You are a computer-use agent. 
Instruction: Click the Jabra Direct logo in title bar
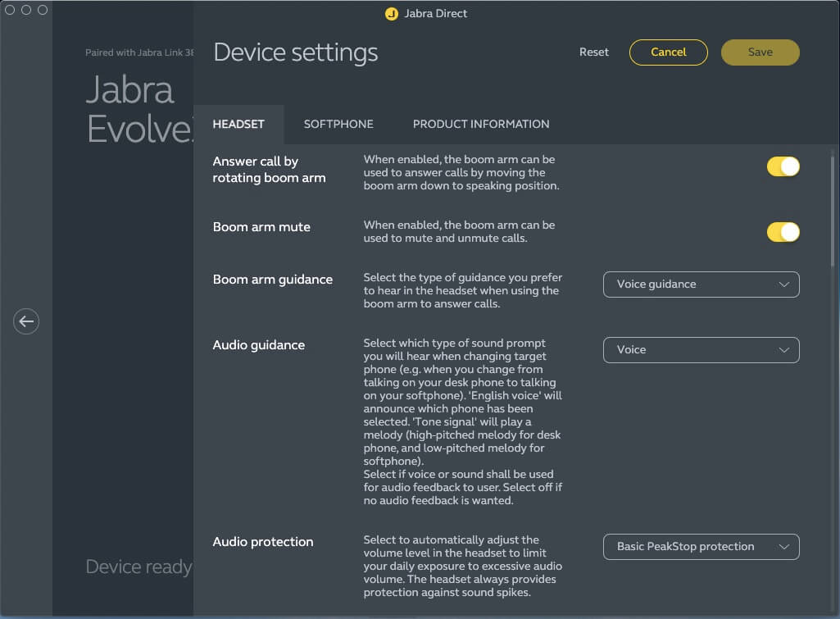[x=392, y=13]
